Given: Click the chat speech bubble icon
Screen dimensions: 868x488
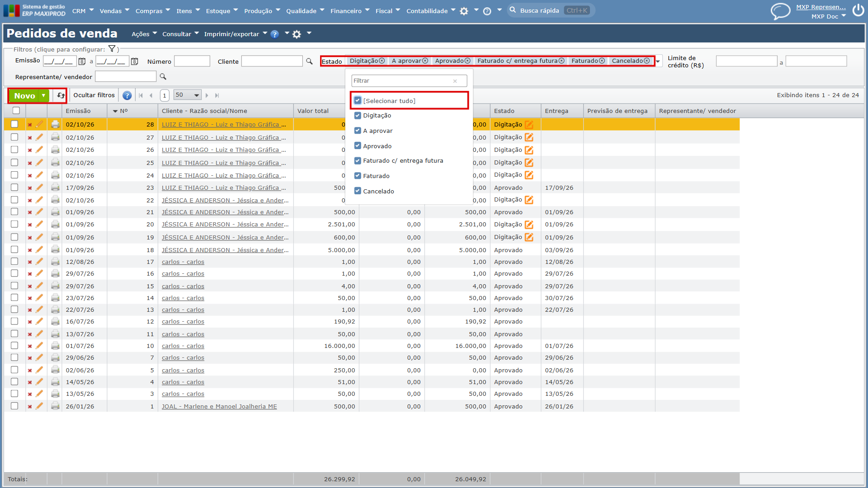Looking at the screenshot, I should 780,11.
